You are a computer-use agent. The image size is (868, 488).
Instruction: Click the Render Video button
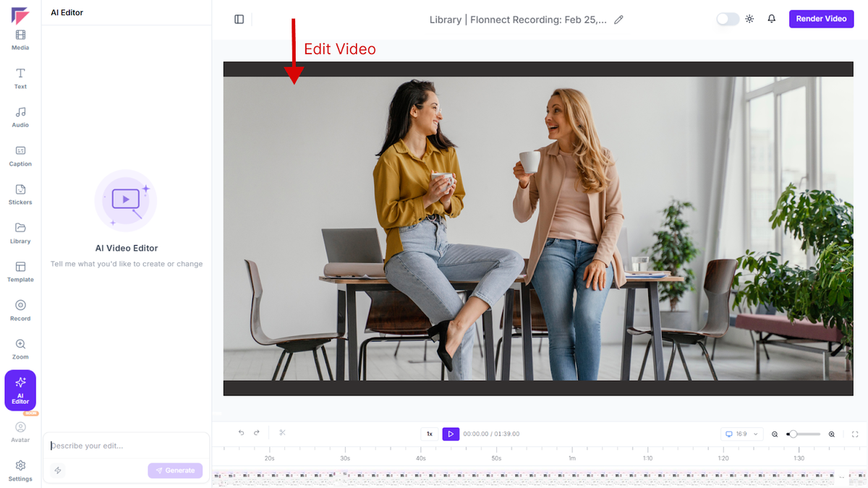click(x=821, y=19)
